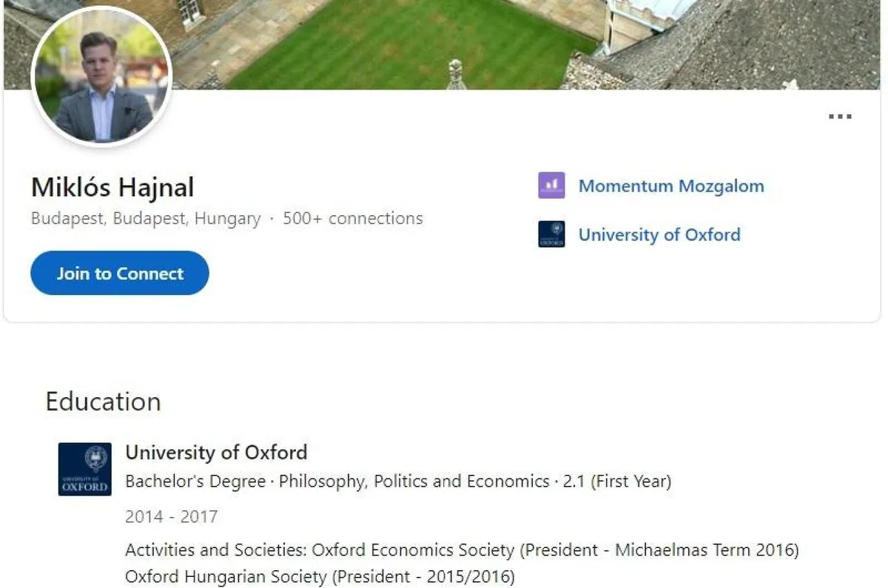The height and width of the screenshot is (588, 888).
Task: Open University of Oxford link in top card
Action: 659,234
